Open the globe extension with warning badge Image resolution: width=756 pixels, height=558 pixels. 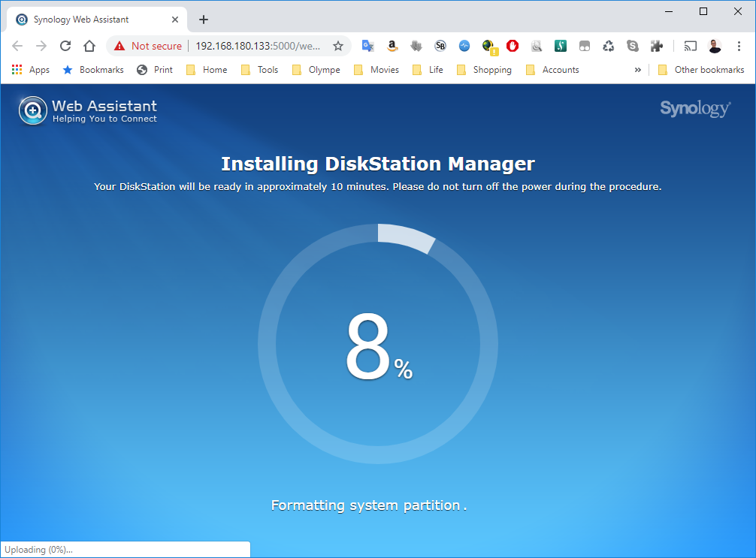click(489, 47)
